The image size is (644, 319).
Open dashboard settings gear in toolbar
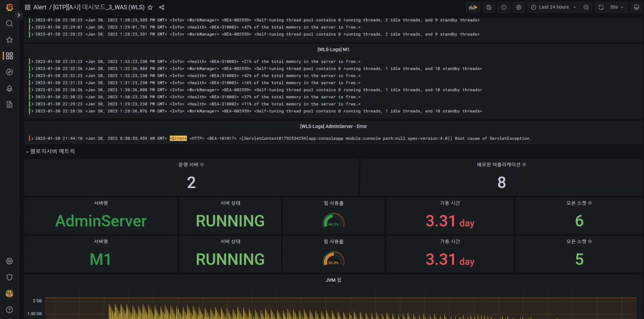click(x=519, y=7)
